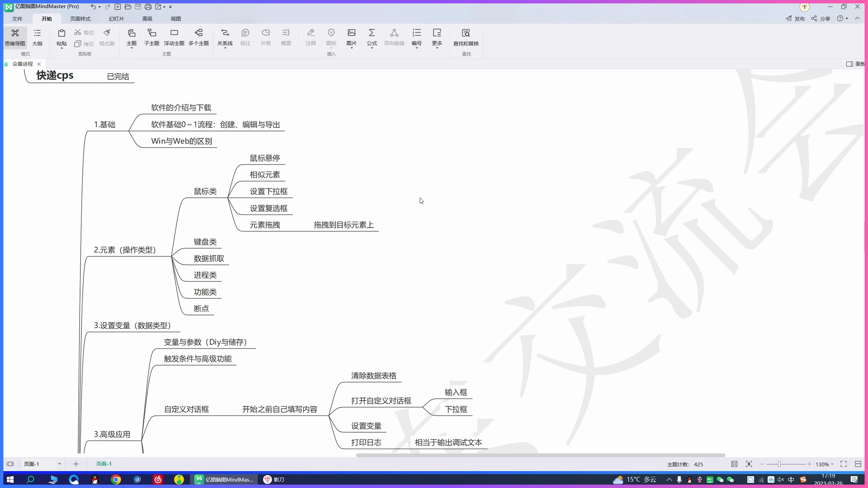Click fit-to-page icon in status bar
The image size is (868, 488).
click(x=734, y=464)
